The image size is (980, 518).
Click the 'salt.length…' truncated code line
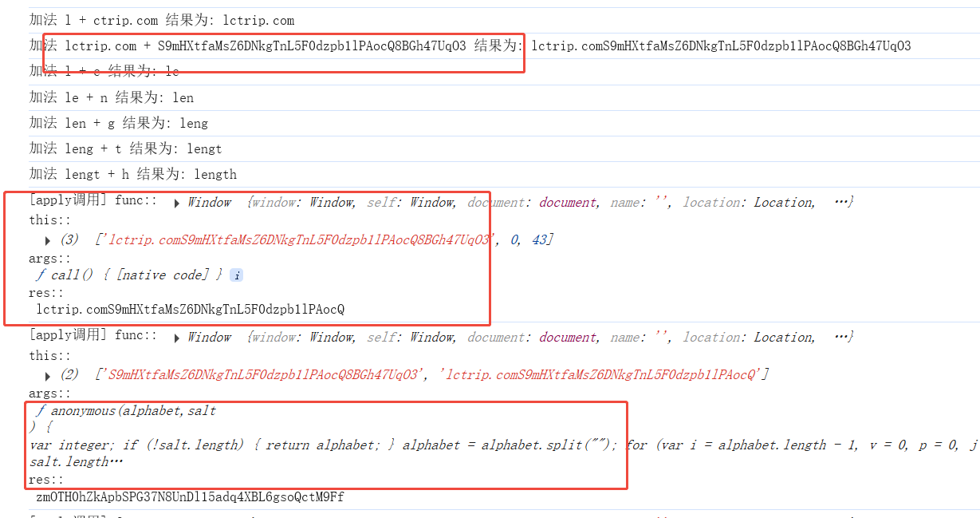click(x=77, y=462)
